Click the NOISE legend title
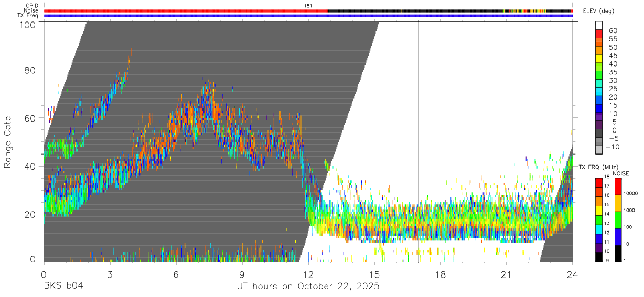 click(x=620, y=173)
